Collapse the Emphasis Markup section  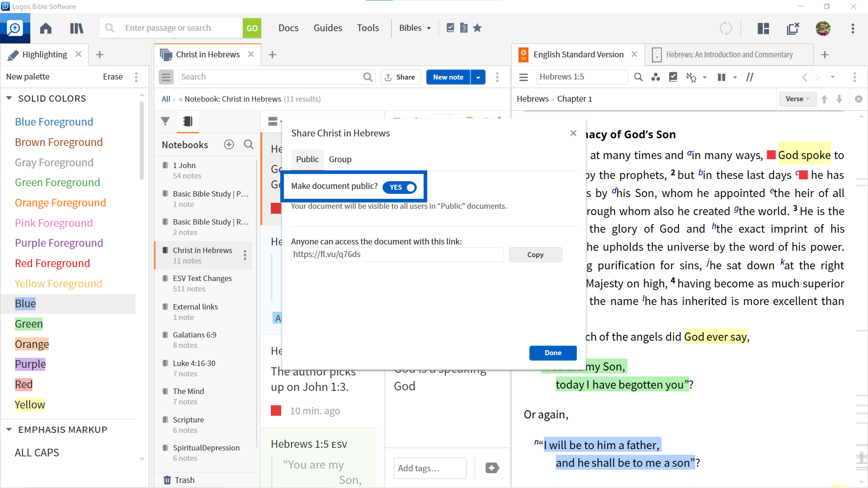tap(9, 430)
